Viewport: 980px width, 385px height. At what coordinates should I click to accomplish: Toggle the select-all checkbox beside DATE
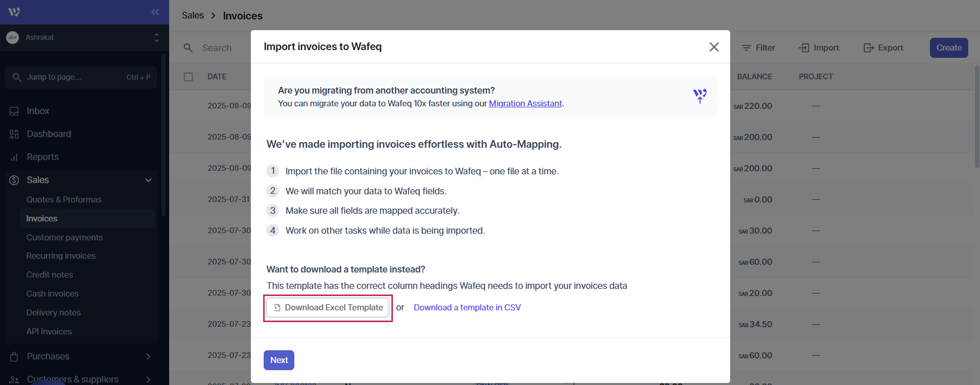click(x=189, y=77)
